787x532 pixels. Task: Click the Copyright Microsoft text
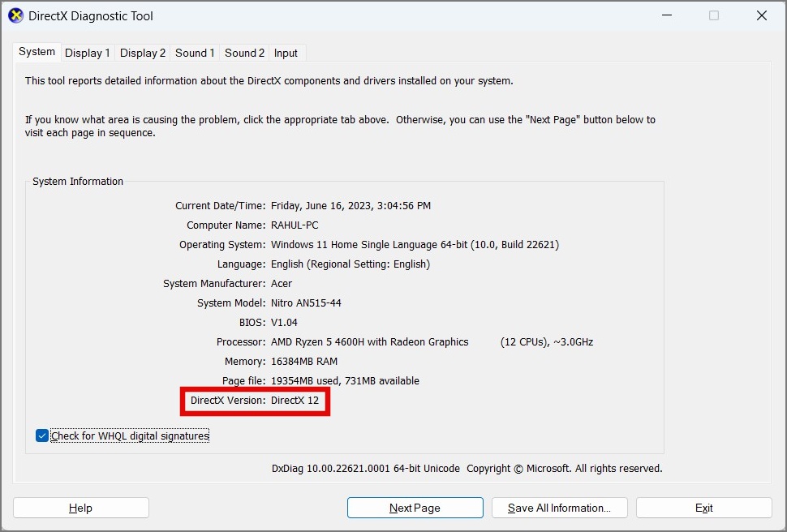565,469
